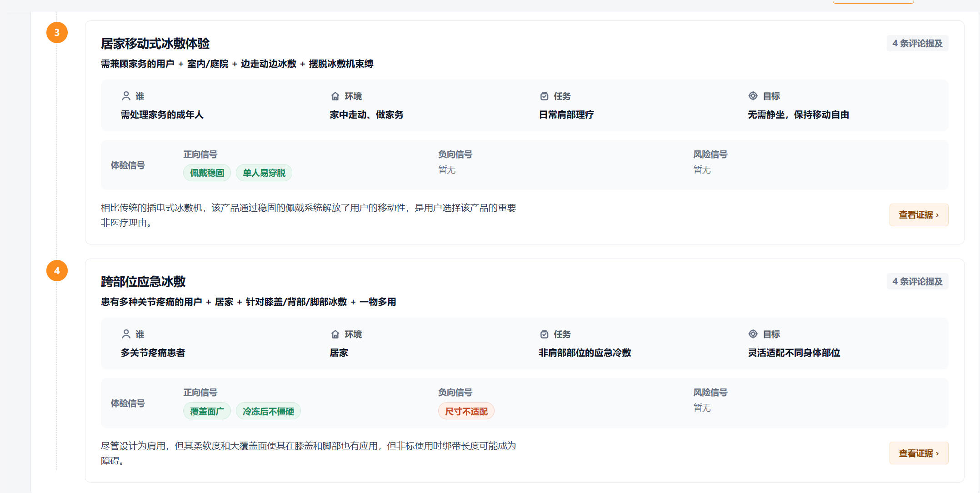The height and width of the screenshot is (493, 980).
Task: Select the 覆盖面广 green tag
Action: [x=207, y=411]
